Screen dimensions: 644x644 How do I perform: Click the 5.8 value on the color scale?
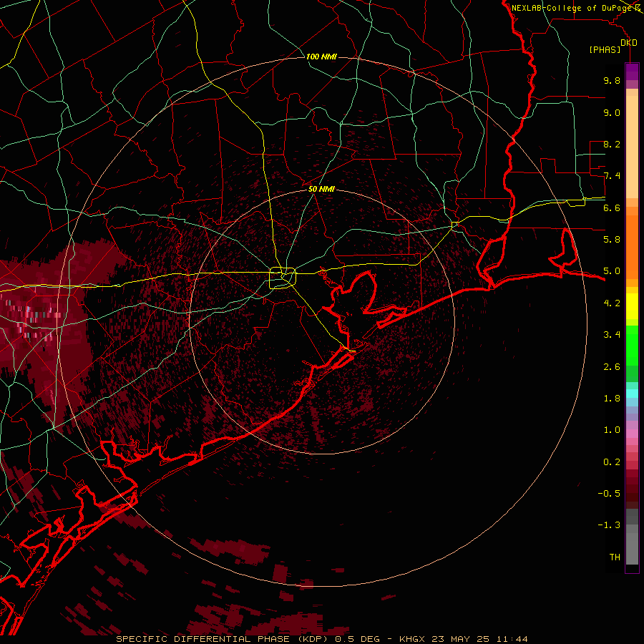coord(612,240)
